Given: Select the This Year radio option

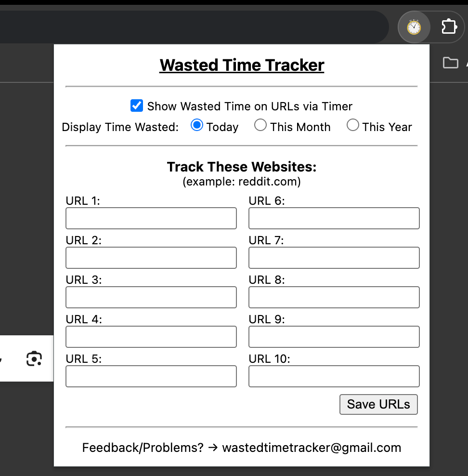Looking at the screenshot, I should 353,125.
